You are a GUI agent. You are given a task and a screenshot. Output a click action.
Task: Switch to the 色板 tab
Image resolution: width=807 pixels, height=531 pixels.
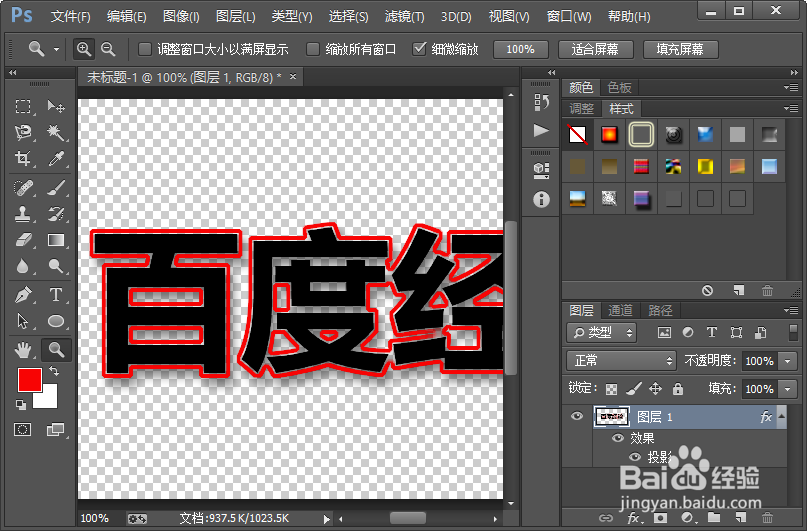[619, 87]
